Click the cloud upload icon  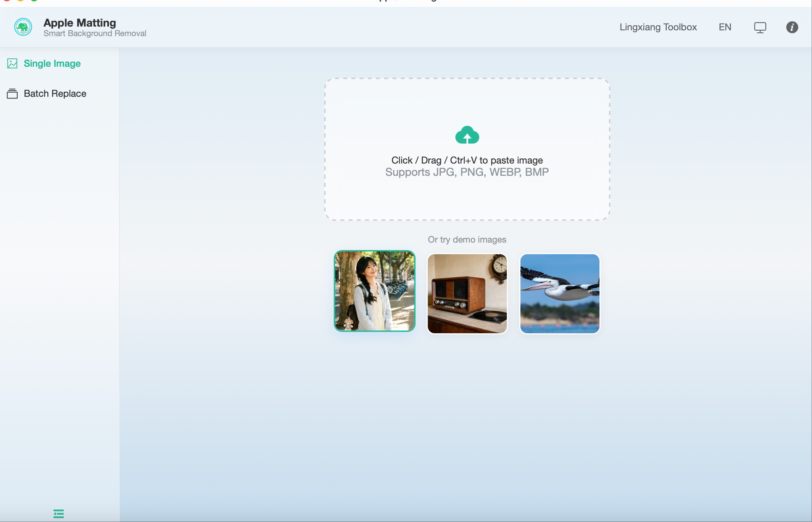[x=467, y=135]
